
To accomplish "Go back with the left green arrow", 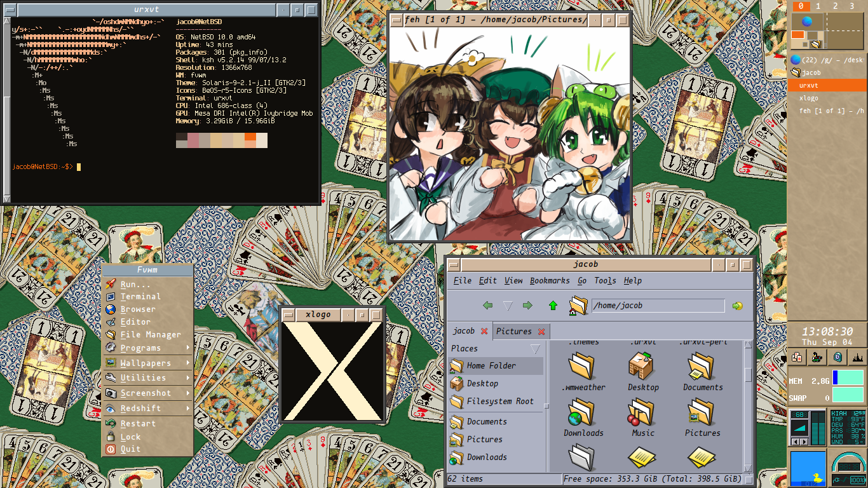I will point(488,306).
